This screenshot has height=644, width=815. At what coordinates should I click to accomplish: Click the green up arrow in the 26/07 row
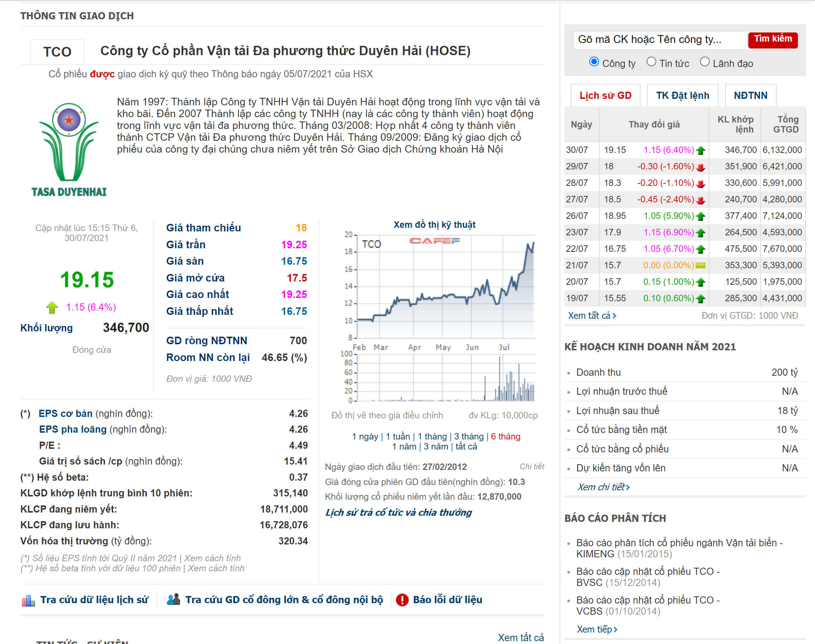[701, 216]
